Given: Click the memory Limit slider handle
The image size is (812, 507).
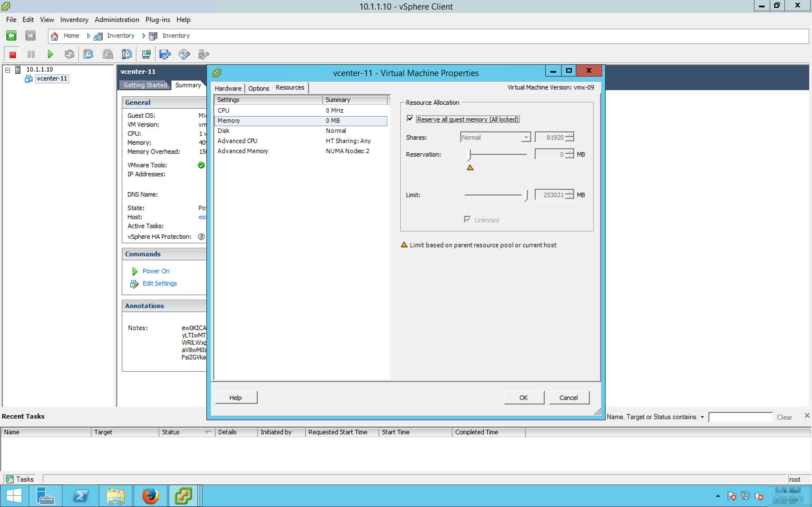Looking at the screenshot, I should tap(525, 195).
